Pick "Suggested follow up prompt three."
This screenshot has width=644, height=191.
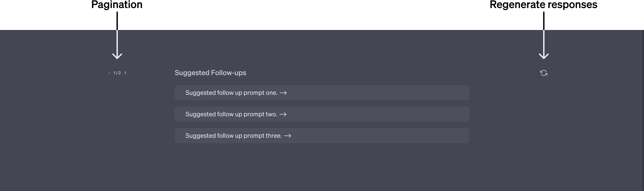(233, 136)
